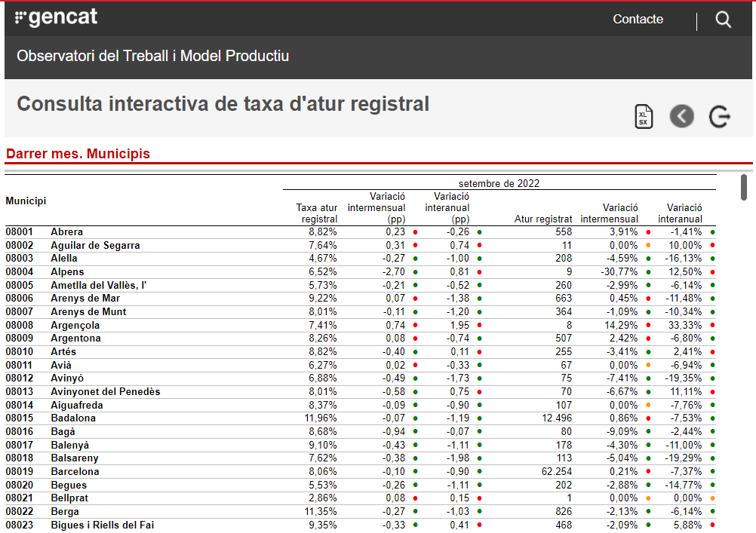Viewport: 756px width, 533px height.
Task: Select the Arenys de Munt name
Action: pos(89,312)
